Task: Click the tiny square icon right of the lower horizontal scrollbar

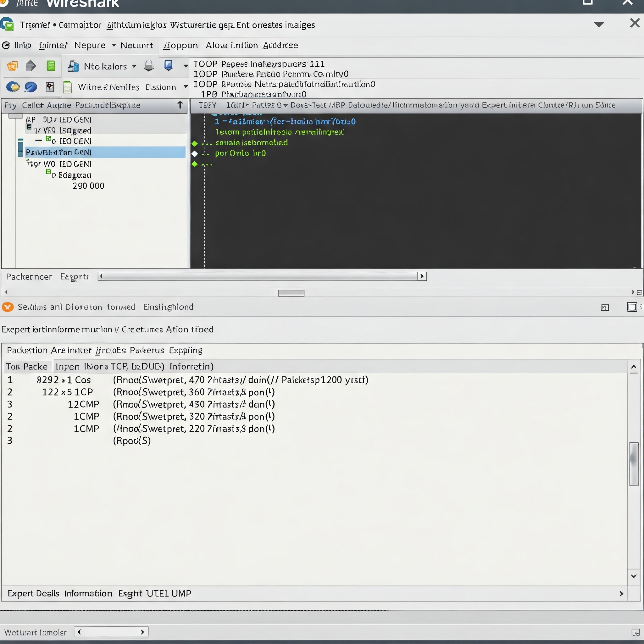Action: click(640, 292)
